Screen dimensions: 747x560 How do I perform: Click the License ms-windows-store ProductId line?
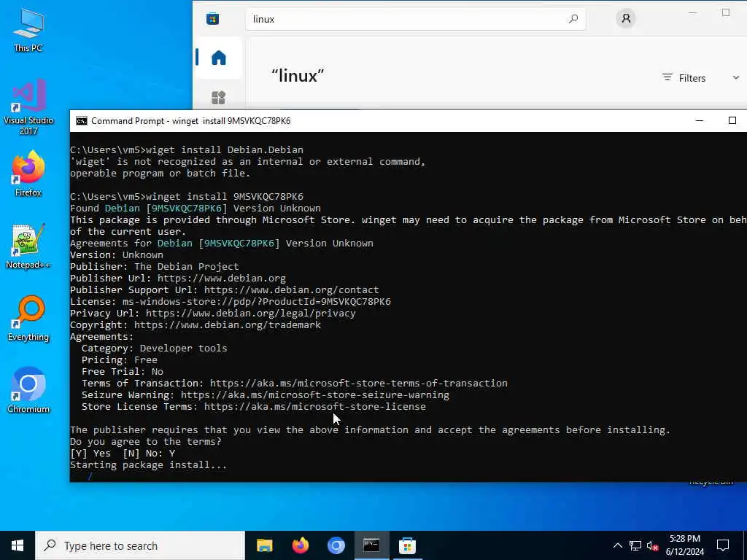click(x=230, y=301)
